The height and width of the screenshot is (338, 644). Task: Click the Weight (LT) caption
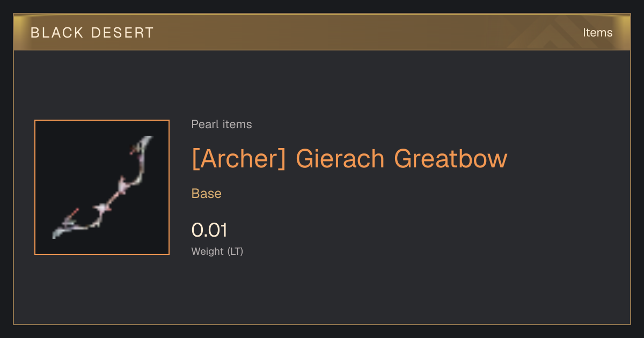(217, 251)
